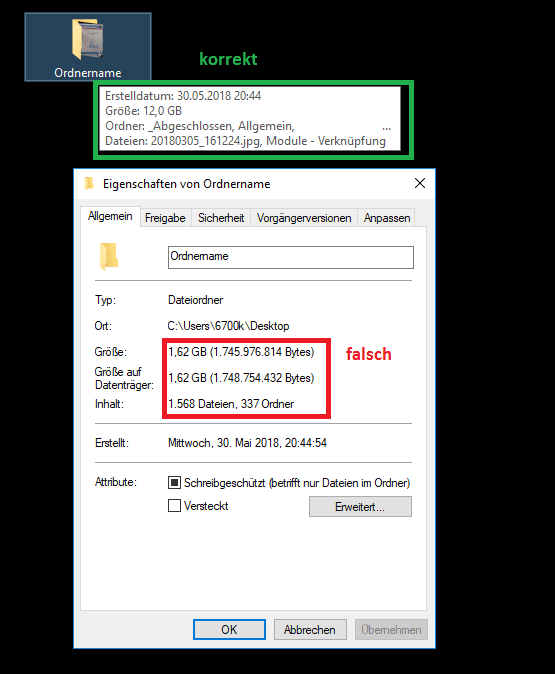Open Erweitert advanced attributes

(360, 507)
